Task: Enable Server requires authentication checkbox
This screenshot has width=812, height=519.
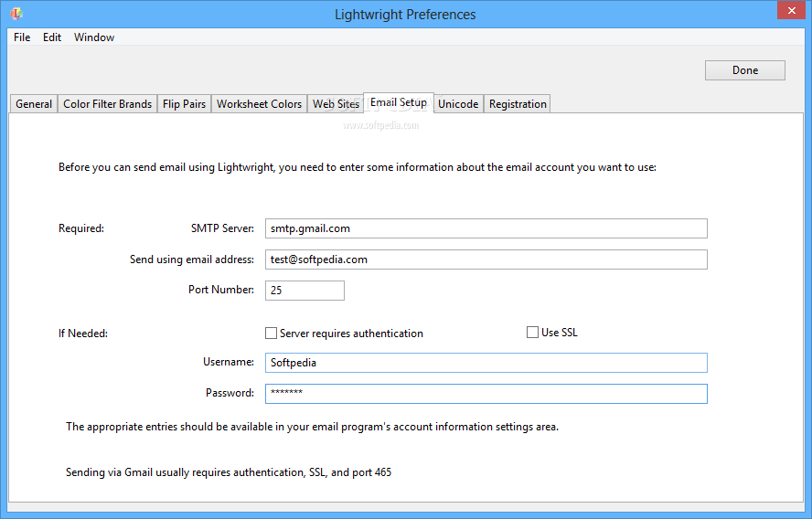Action: click(x=271, y=334)
